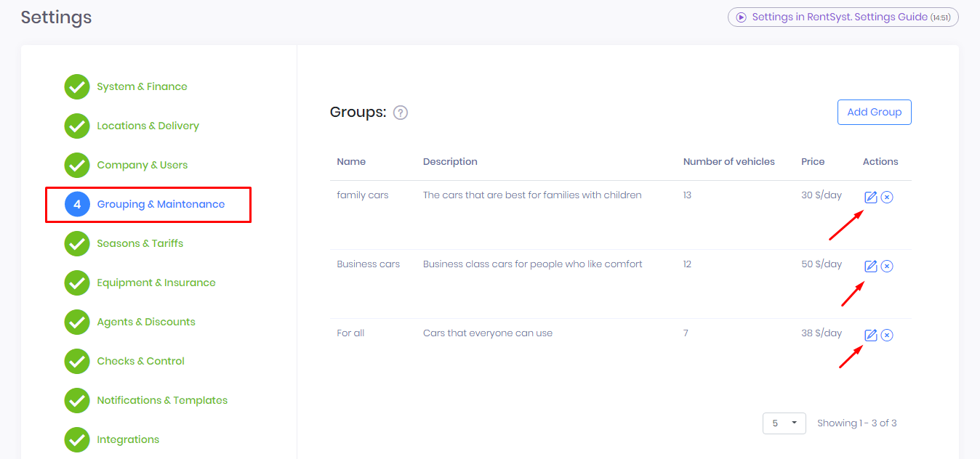
Task: Edit the Business cars group
Action: click(870, 266)
